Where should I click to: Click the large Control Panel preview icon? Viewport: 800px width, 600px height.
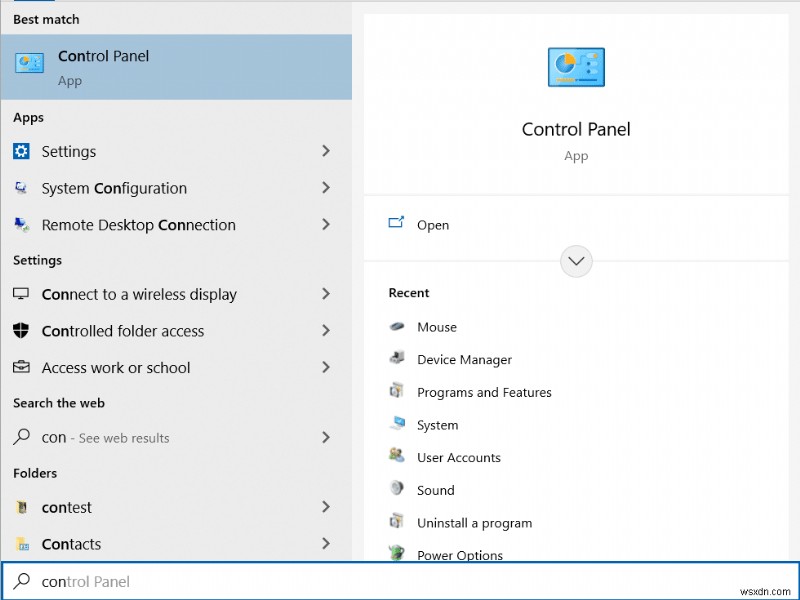click(x=576, y=67)
